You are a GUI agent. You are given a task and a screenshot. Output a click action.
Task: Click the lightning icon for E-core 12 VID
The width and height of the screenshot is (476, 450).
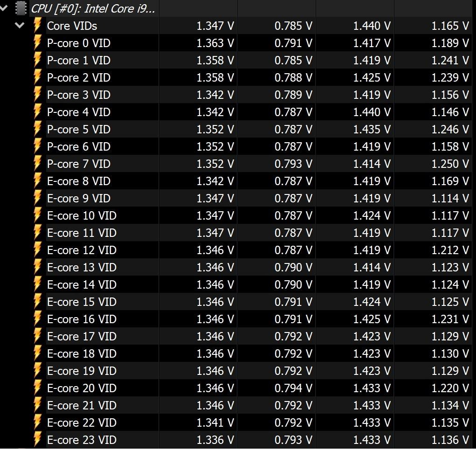[x=38, y=250]
